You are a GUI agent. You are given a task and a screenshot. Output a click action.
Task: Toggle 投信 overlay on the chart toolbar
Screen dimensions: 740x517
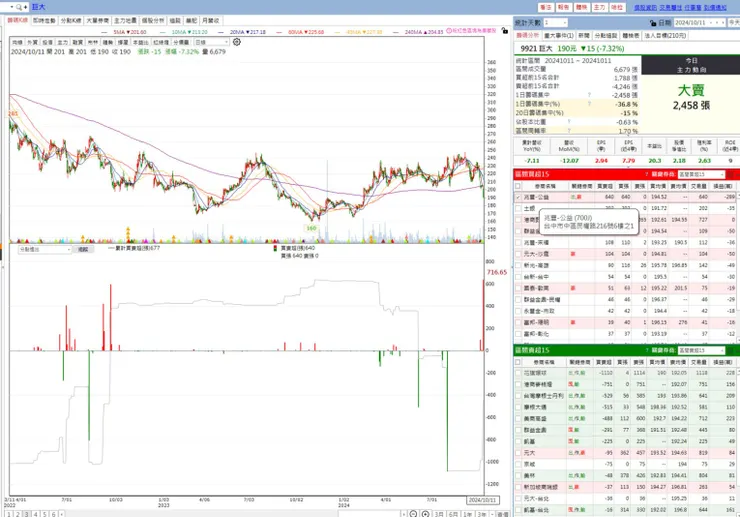48,42
